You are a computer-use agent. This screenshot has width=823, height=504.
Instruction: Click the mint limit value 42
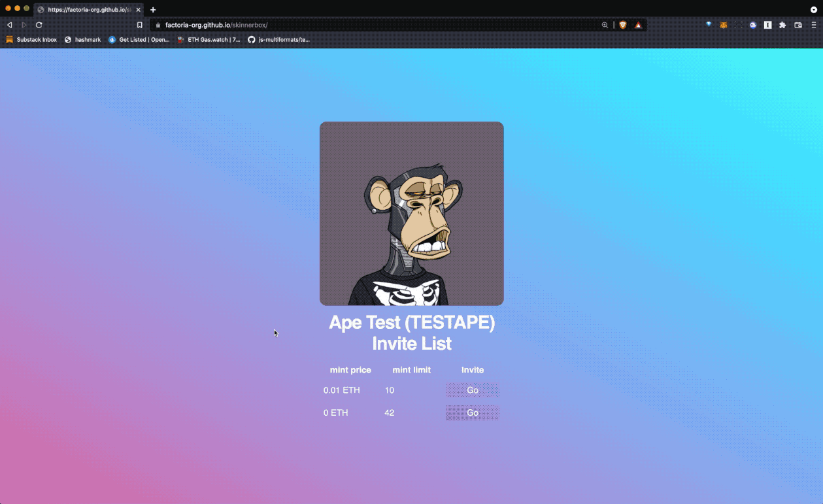click(x=390, y=413)
